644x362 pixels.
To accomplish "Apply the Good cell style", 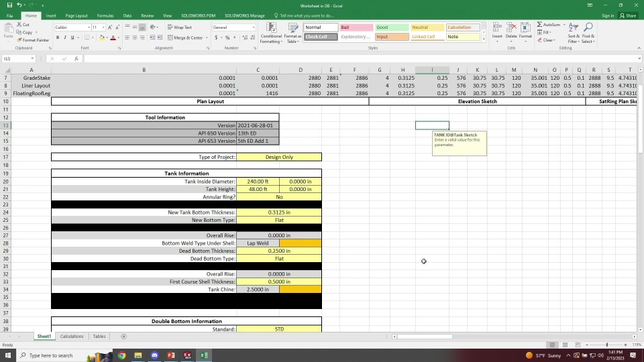I will point(392,27).
